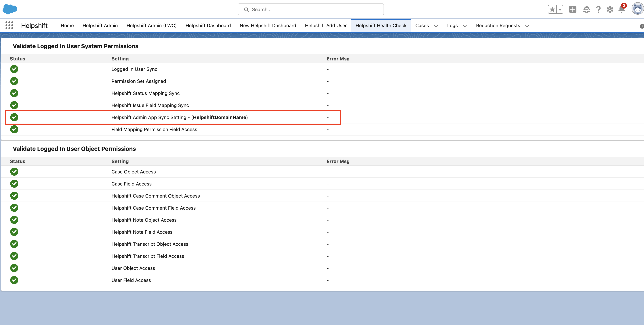Open the Global Actions plus icon
The height and width of the screenshot is (325, 644).
tap(573, 9)
